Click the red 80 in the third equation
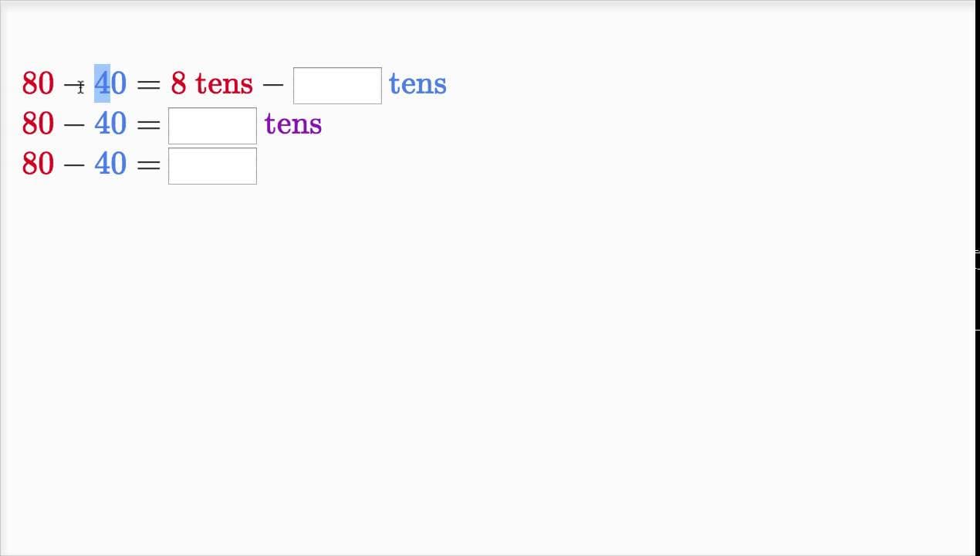Image resolution: width=980 pixels, height=556 pixels. click(38, 164)
